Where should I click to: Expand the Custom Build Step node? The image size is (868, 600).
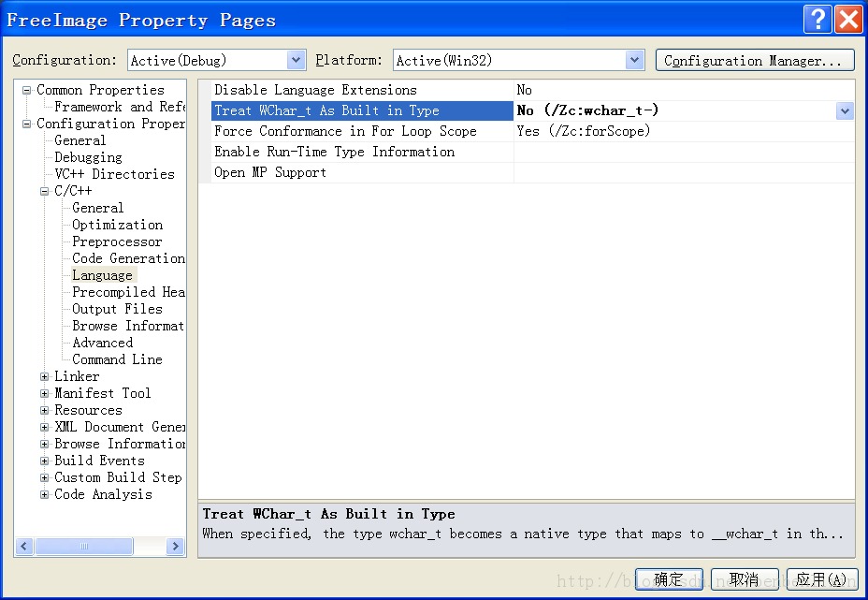tap(44, 477)
